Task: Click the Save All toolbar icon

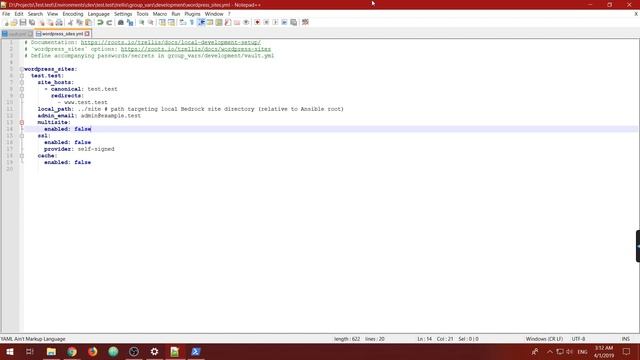Action: click(x=32, y=22)
